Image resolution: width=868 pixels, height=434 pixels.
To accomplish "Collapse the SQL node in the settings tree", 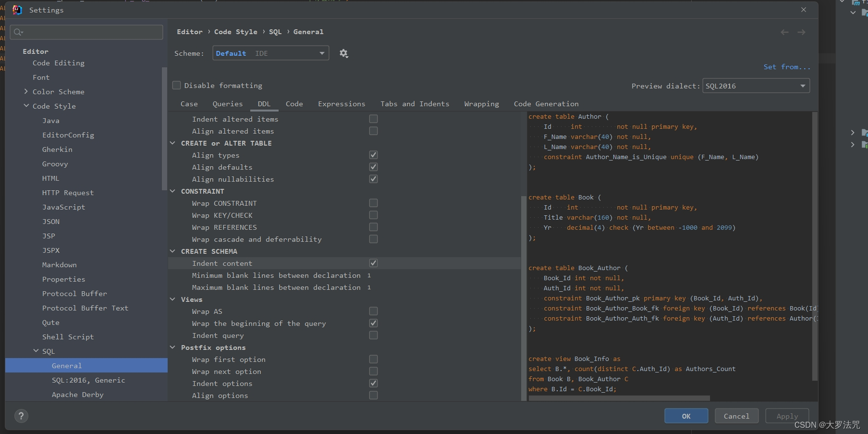I will 35,351.
